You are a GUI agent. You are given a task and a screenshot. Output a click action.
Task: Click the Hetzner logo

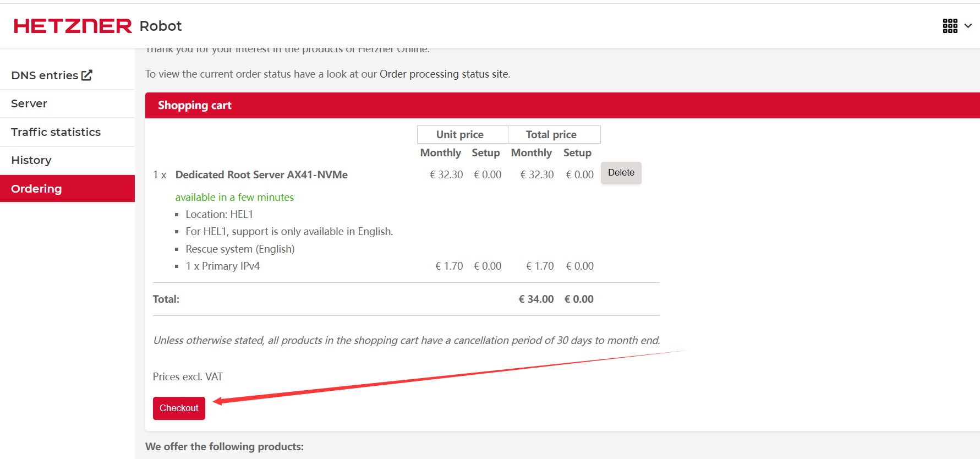tap(73, 26)
